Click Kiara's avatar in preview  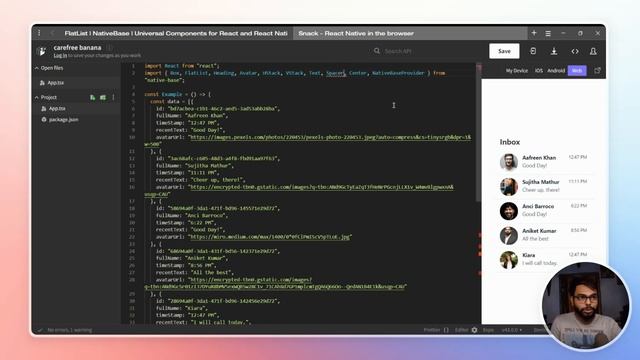(x=509, y=260)
